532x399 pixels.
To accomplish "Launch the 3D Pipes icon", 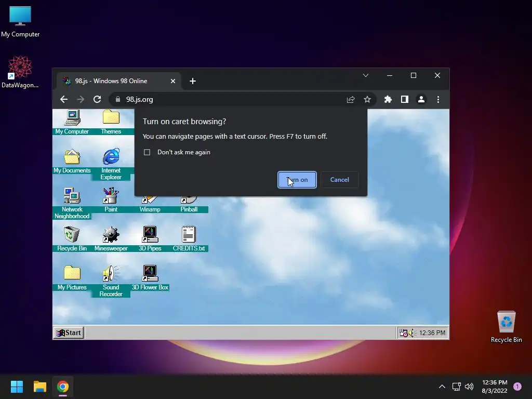I will click(150, 235).
